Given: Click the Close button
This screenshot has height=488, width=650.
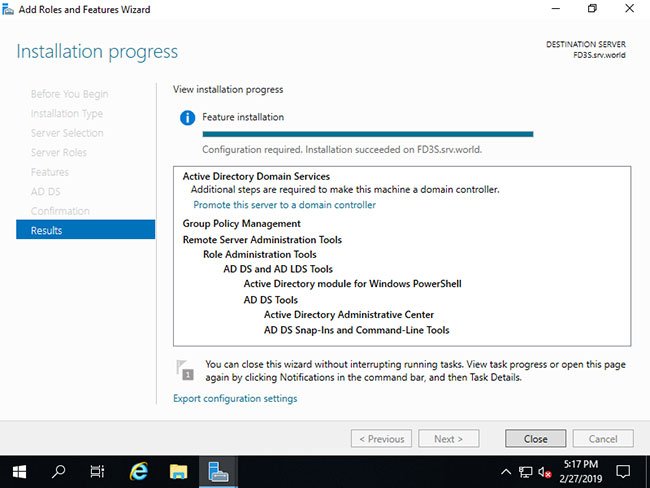Looking at the screenshot, I should [x=536, y=439].
